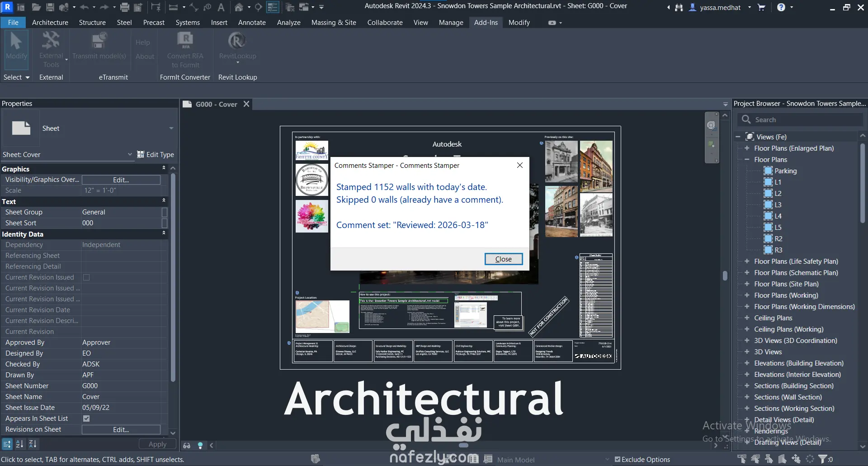This screenshot has height=466, width=868.
Task: Click the Project Browser search field
Action: (x=801, y=119)
